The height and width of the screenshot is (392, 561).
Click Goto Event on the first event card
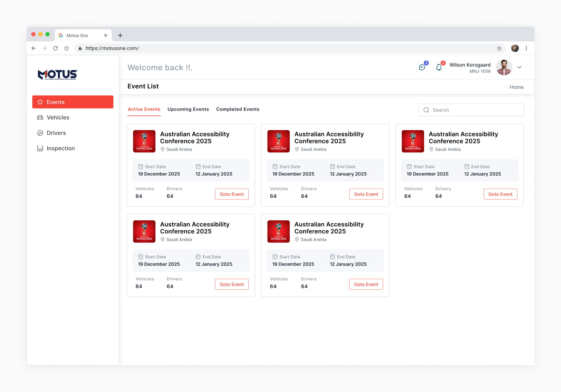pyautogui.click(x=232, y=194)
